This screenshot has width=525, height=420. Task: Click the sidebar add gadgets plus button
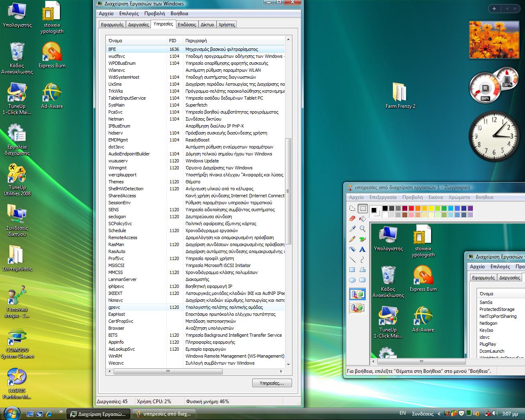click(494, 9)
